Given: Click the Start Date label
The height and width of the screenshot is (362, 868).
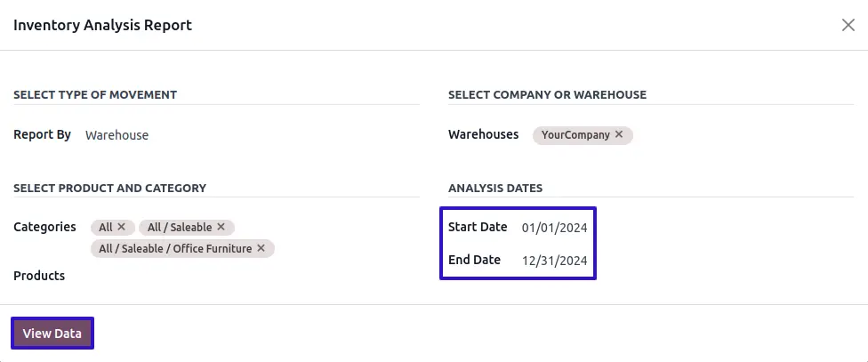Looking at the screenshot, I should tap(478, 227).
